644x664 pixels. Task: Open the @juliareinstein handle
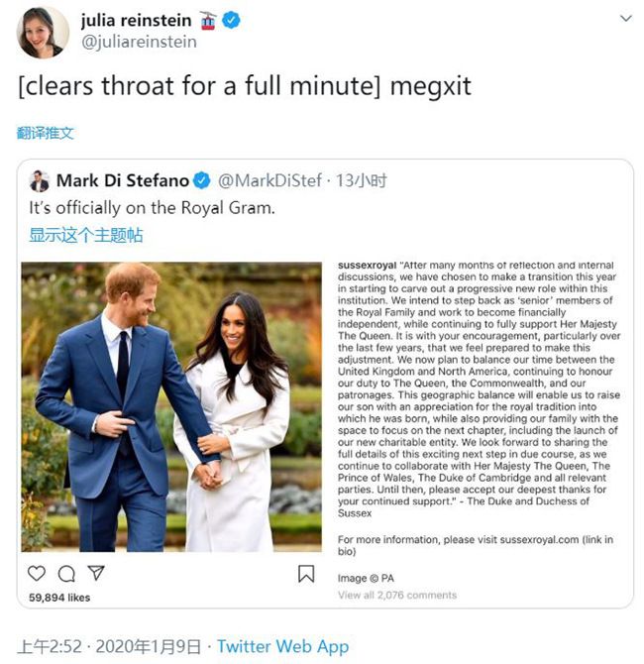[x=139, y=42]
